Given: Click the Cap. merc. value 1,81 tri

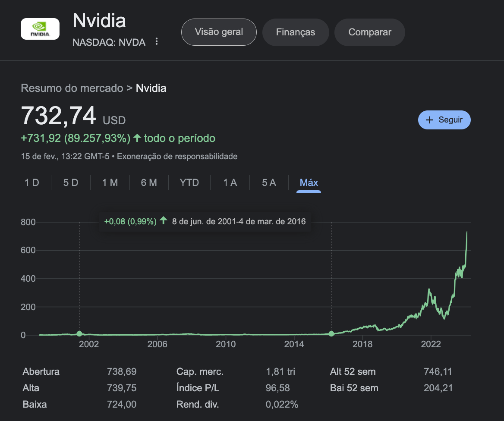Looking at the screenshot, I should 280,371.
